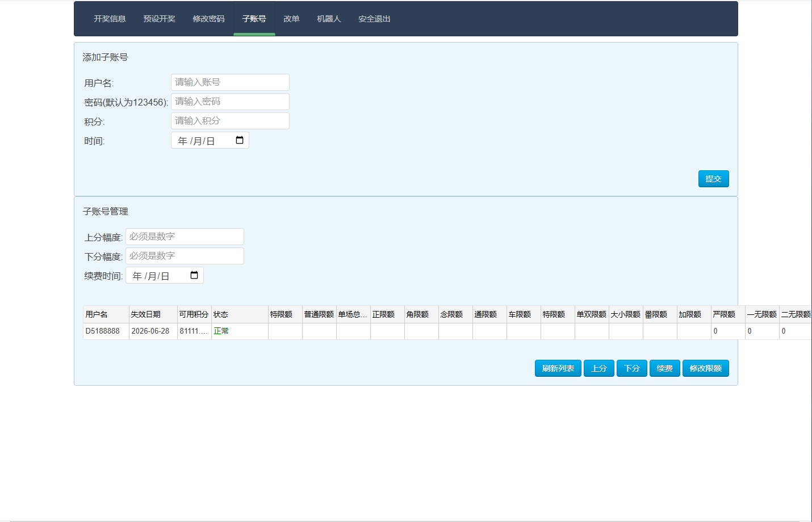
Task: Click the 上分幅度 number field
Action: click(185, 237)
